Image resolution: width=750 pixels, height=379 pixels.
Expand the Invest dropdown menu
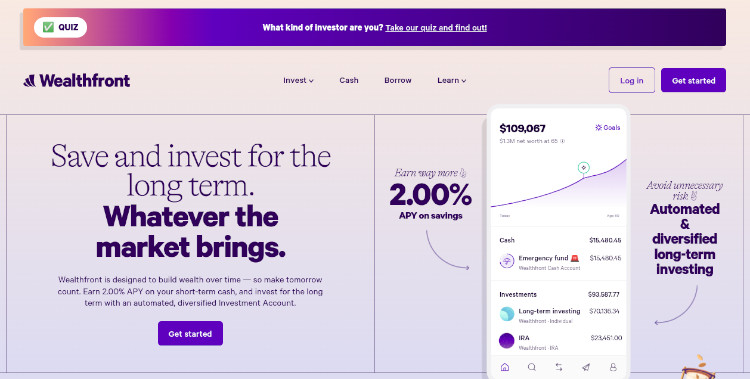298,80
